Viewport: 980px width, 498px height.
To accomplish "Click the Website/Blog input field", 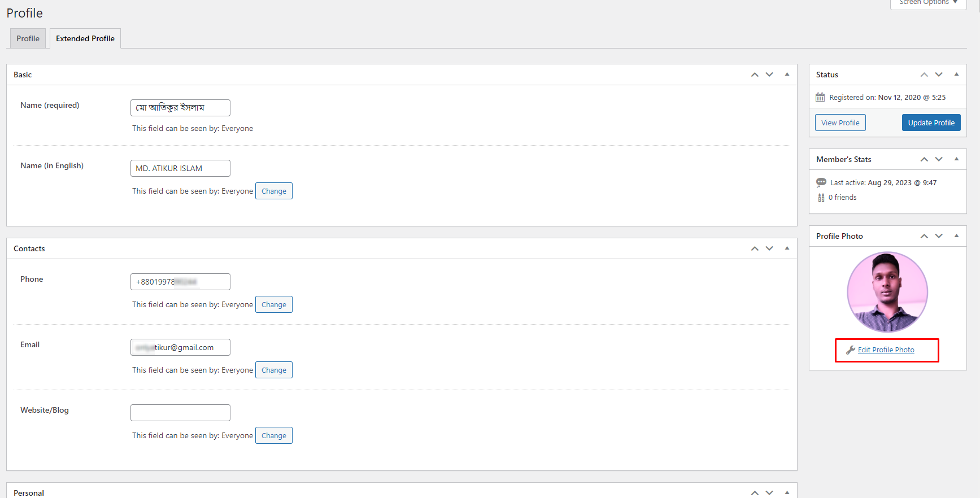I will [180, 413].
